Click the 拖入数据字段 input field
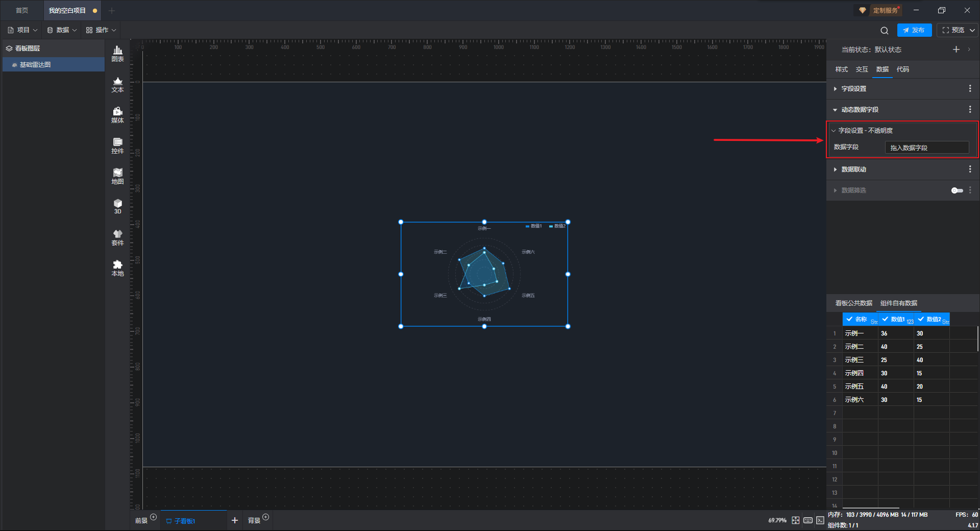The height and width of the screenshot is (531, 980). 927,148
